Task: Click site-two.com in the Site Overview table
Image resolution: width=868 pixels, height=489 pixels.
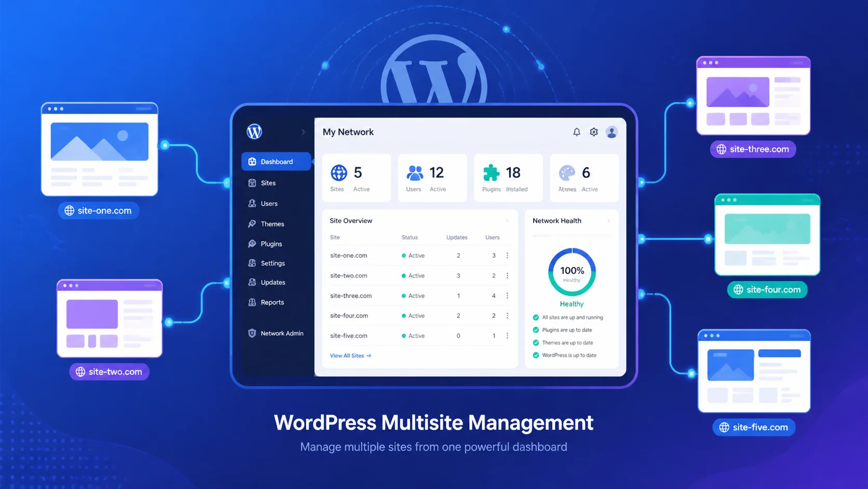Action: click(x=348, y=276)
